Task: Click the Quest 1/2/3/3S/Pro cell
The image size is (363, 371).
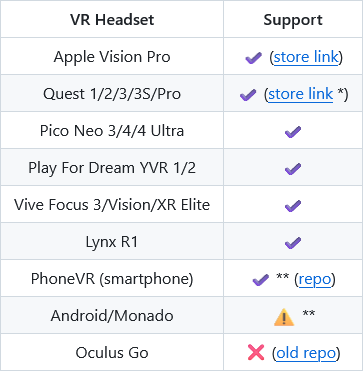Action: coord(112,94)
